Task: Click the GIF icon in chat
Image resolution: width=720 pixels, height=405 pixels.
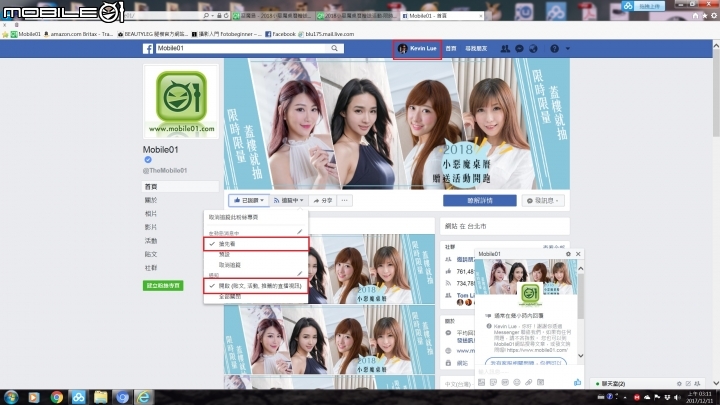Action: 505,382
